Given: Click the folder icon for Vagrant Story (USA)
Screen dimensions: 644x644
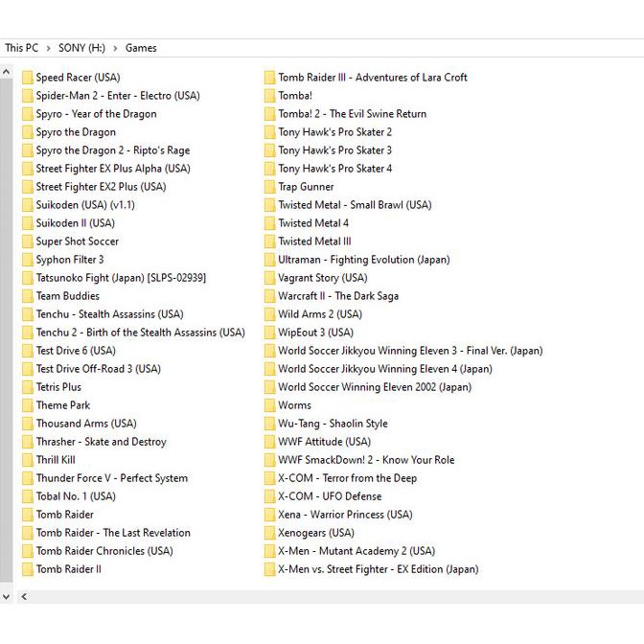Looking at the screenshot, I should [270, 278].
